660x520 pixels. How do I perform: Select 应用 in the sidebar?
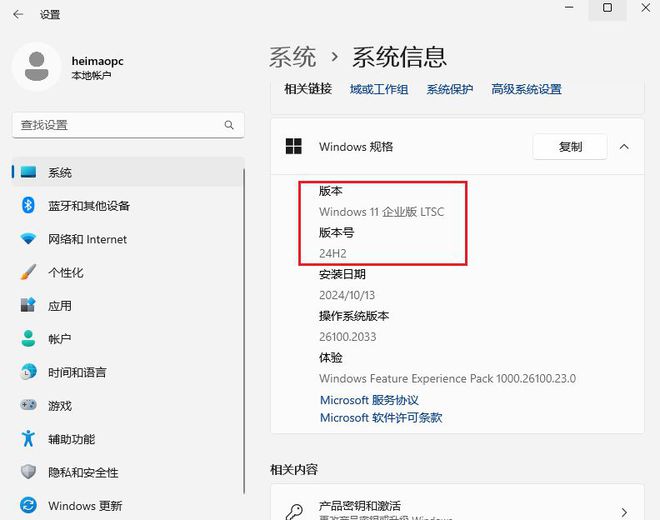(128, 305)
